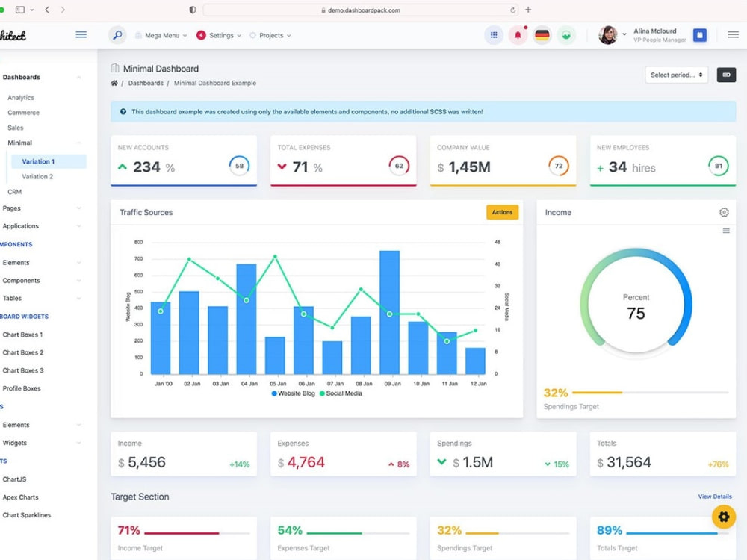
Task: Click the search magnifier icon in header
Action: pos(117,35)
